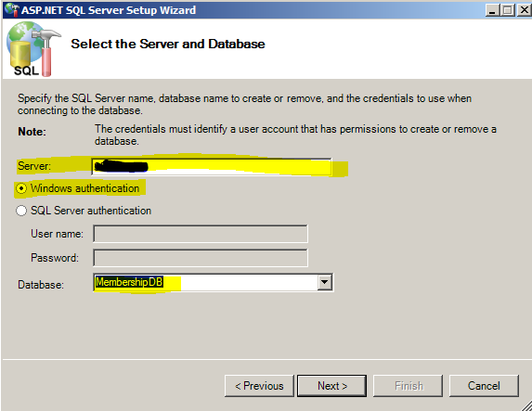Choose SQL Server authentication option
The width and height of the screenshot is (532, 411).
(x=21, y=211)
